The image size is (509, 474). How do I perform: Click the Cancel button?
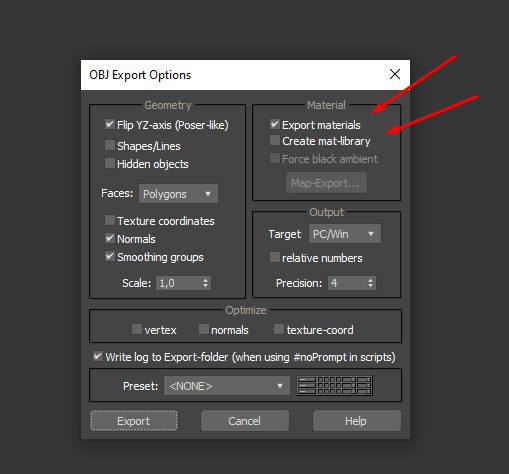point(245,421)
